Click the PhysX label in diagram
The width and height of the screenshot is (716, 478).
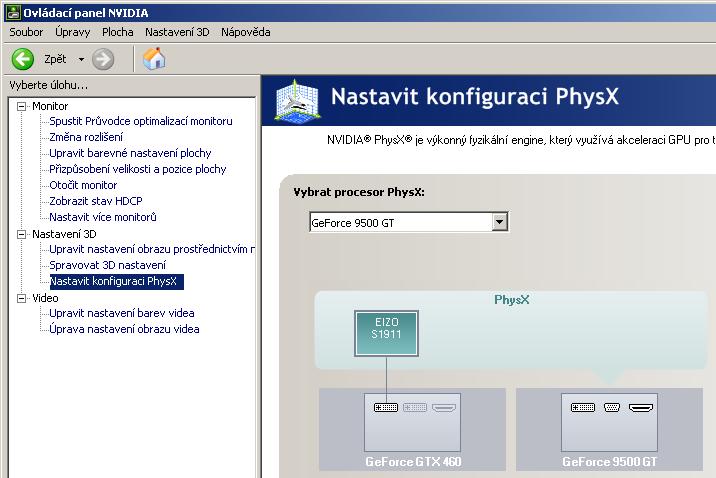(511, 299)
